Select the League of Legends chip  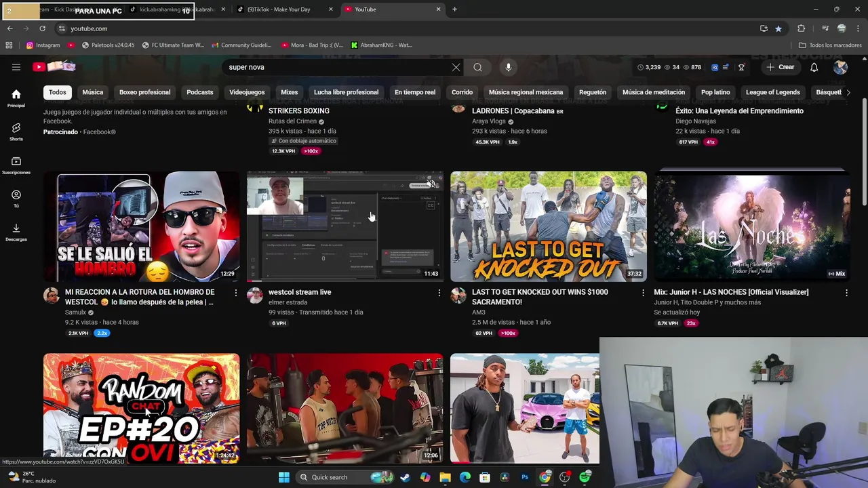point(773,92)
